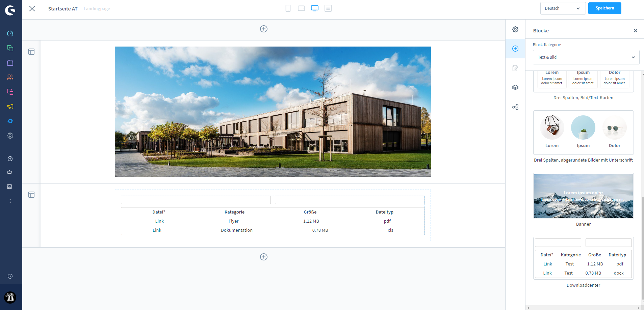Click the Speichern button
644x310 pixels.
[605, 8]
